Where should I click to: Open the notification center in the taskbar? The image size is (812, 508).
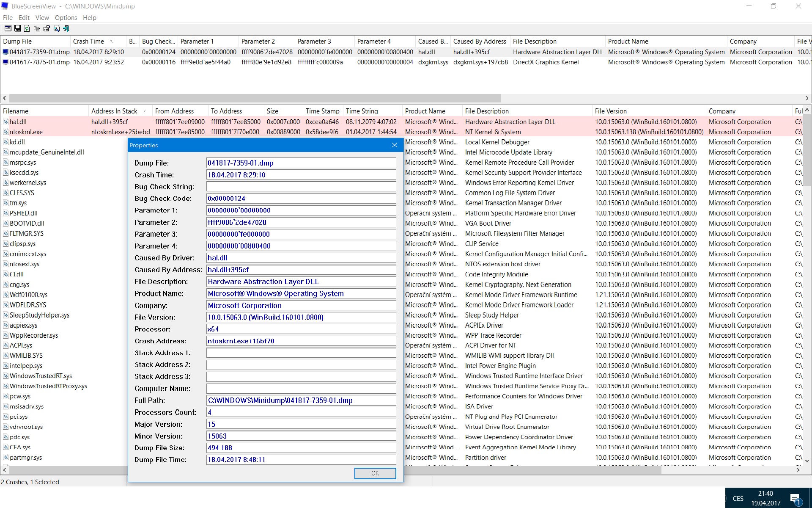795,499
